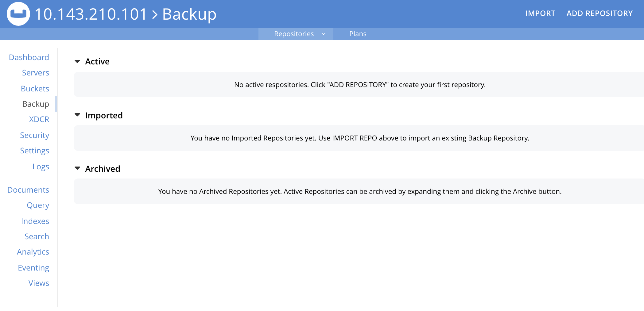Go to the Buckets page
This screenshot has width=644, height=311.
point(35,88)
